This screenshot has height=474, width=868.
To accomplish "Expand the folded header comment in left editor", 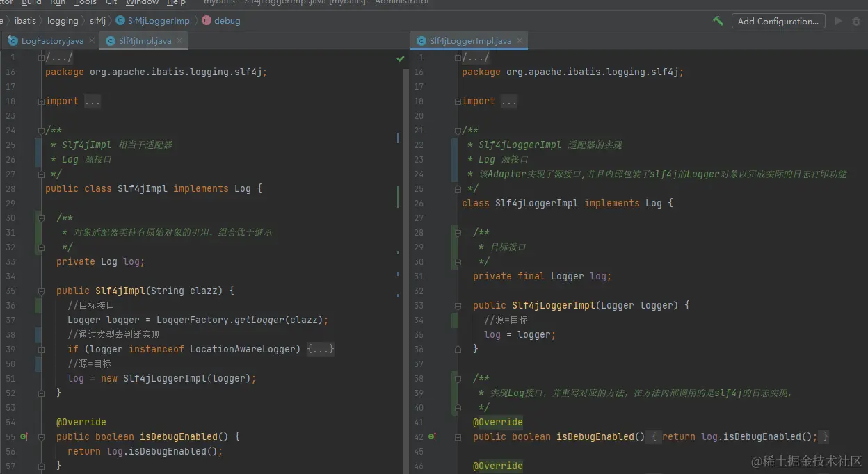I will [42, 58].
